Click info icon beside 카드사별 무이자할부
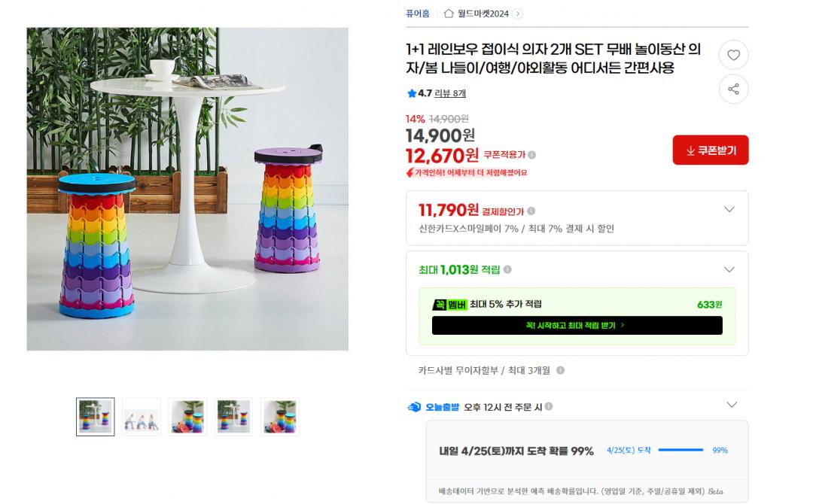This screenshot has height=504, width=813. 561,370
